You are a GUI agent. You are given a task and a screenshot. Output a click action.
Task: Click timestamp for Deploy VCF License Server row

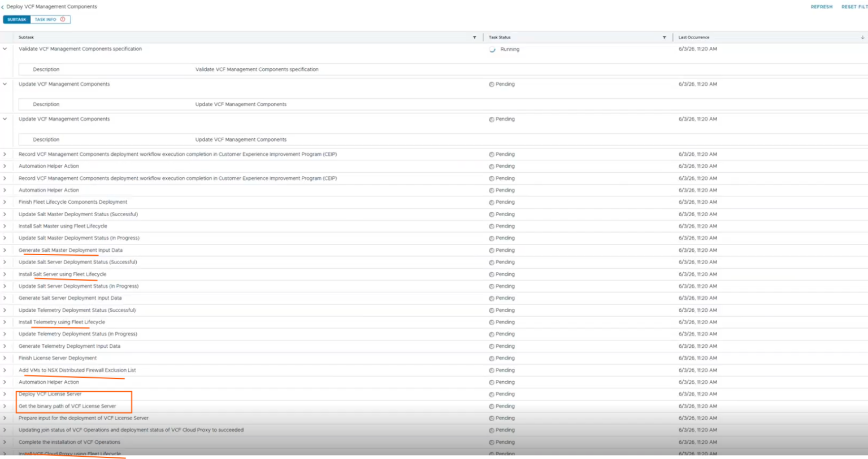[x=697, y=394]
